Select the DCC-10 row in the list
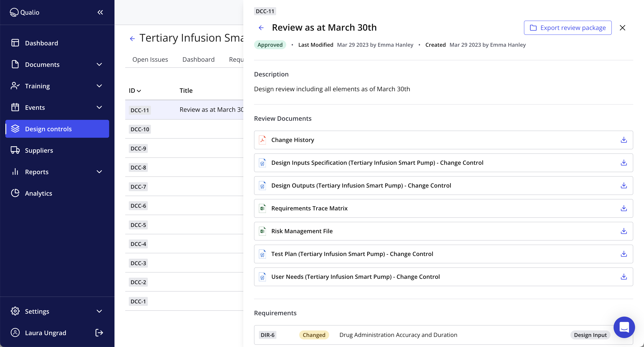This screenshot has height=347, width=644. tap(140, 129)
